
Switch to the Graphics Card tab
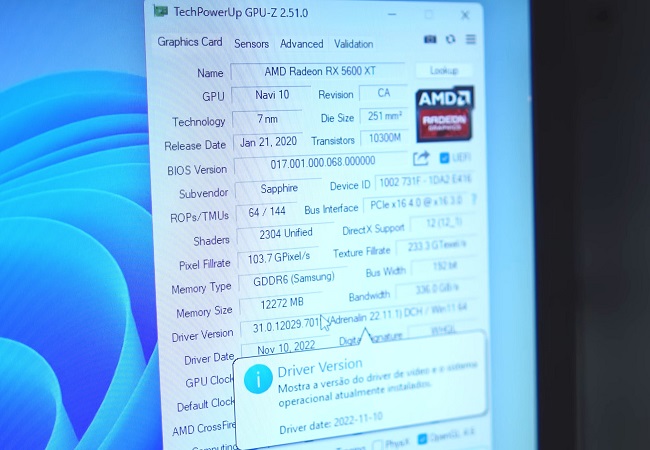click(190, 42)
